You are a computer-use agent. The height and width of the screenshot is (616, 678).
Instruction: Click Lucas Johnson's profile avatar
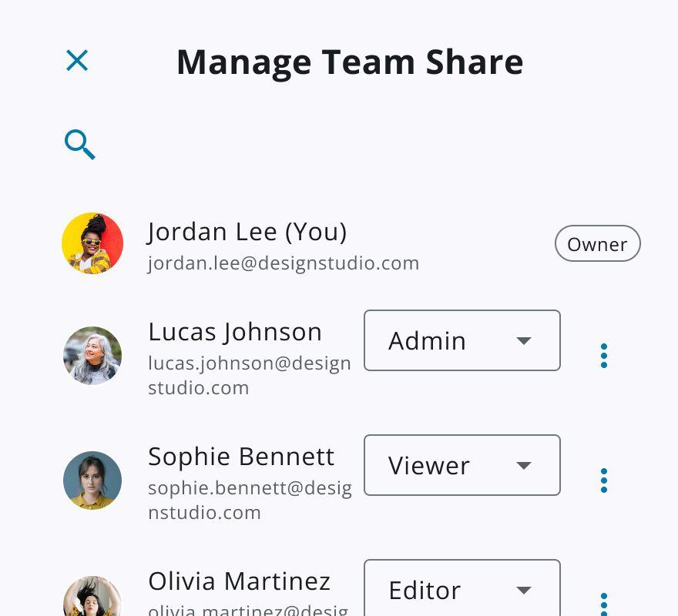[x=92, y=356]
